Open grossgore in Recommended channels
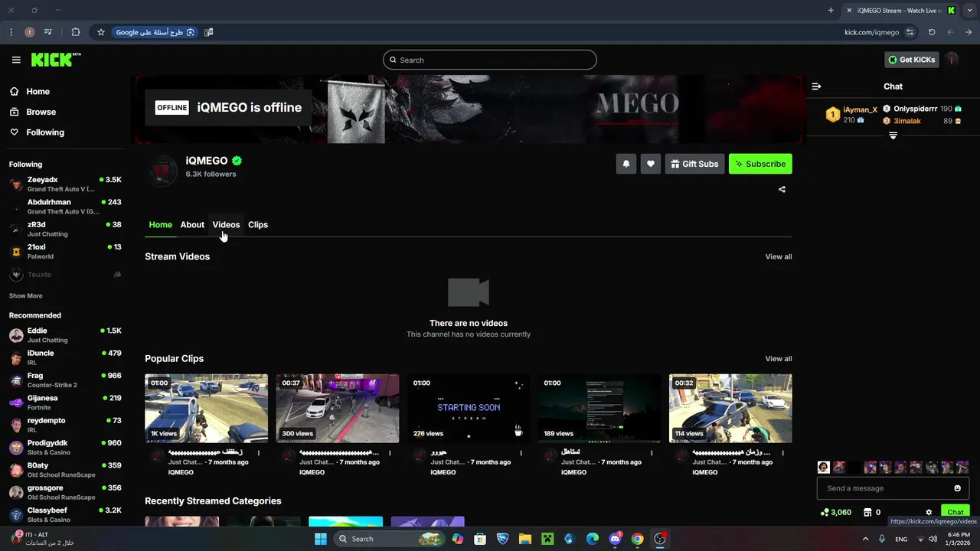The width and height of the screenshot is (980, 551). tap(65, 492)
